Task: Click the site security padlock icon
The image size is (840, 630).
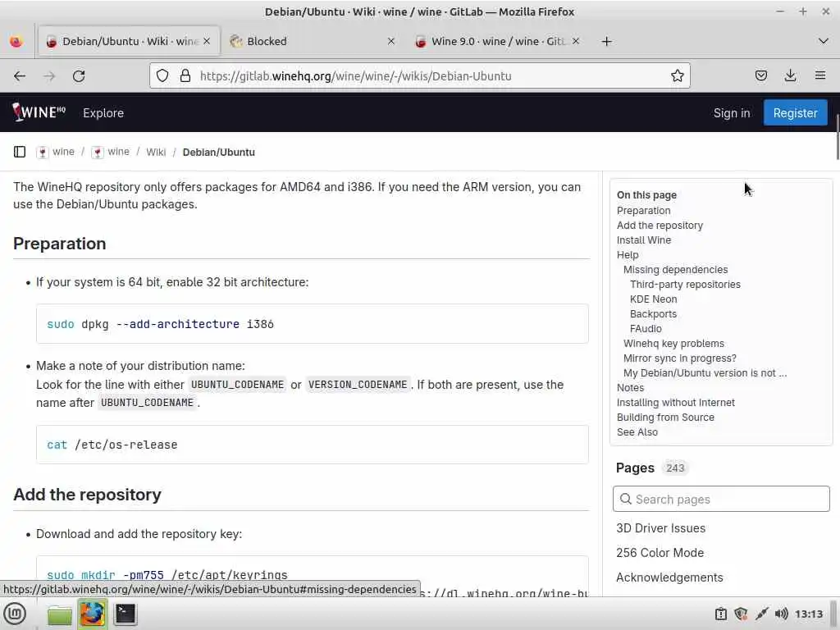Action: point(185,76)
